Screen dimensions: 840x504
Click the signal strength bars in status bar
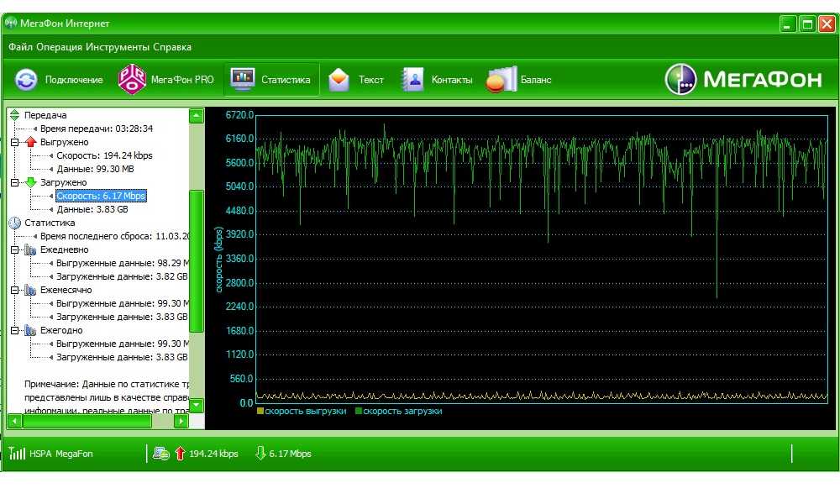[17, 453]
